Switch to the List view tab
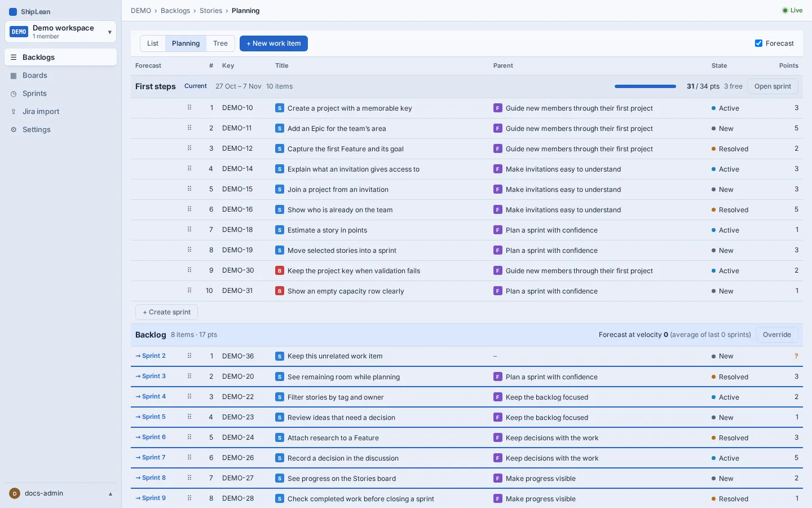Image resolution: width=812 pixels, height=508 pixels. (153, 43)
